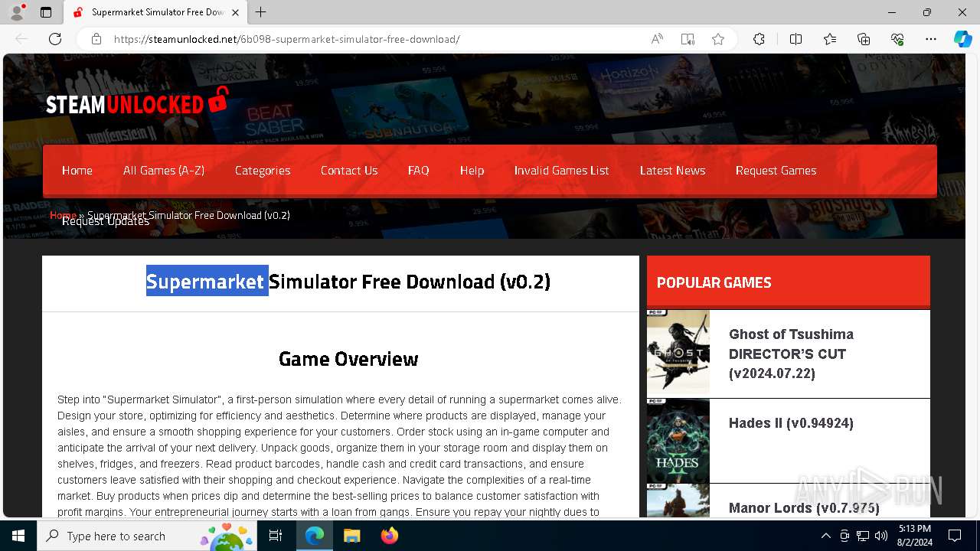Open Invalid Games List
This screenshot has height=551, width=980.
562,171
